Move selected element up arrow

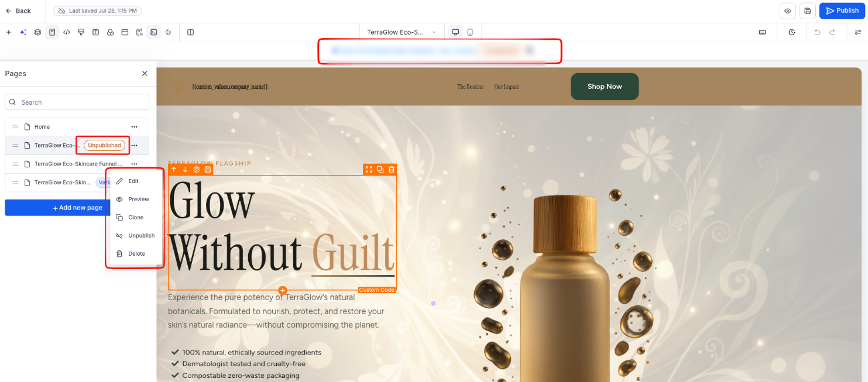tap(174, 170)
